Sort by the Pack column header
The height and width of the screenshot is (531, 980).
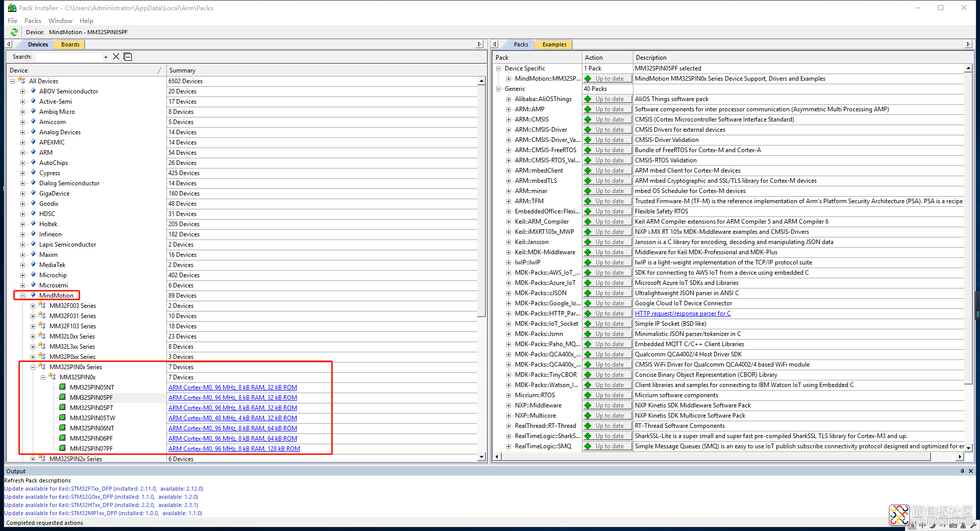537,58
